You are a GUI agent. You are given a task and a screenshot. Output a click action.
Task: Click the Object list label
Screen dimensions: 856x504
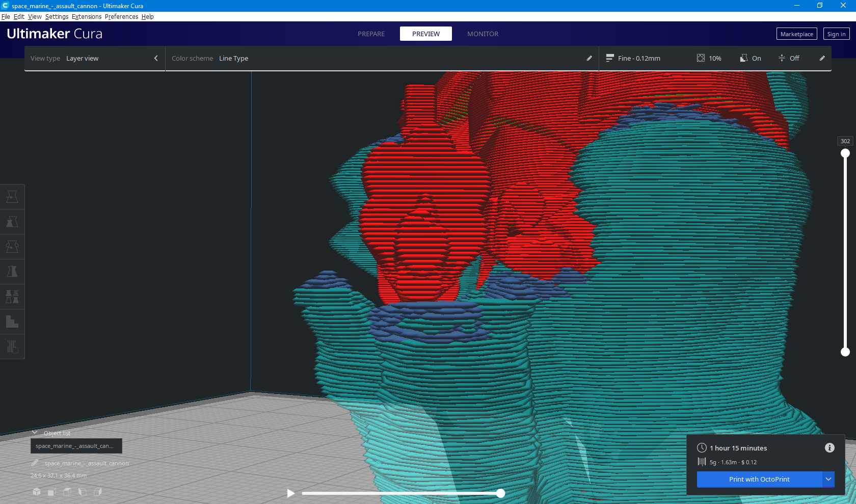click(x=57, y=433)
